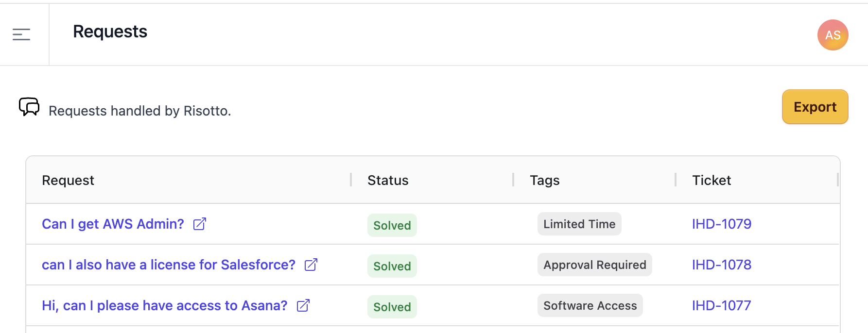Open external link icon for Salesforce license request
868x333 pixels.
(311, 265)
